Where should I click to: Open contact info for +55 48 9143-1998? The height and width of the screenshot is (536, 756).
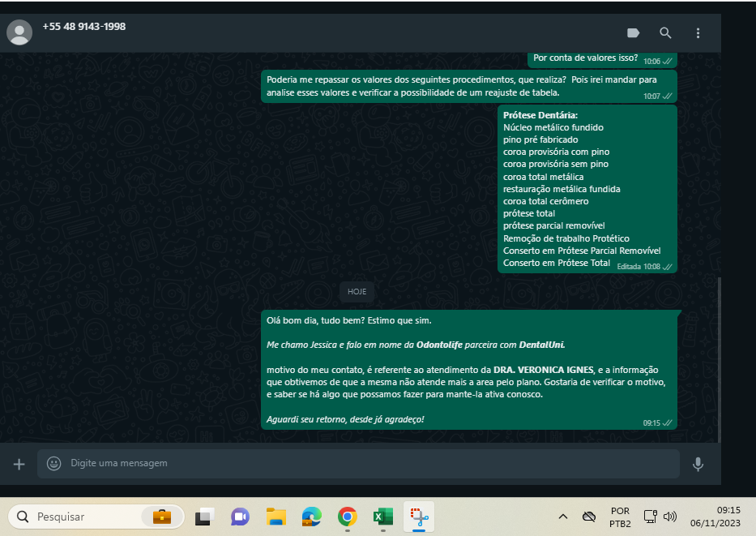tap(84, 27)
